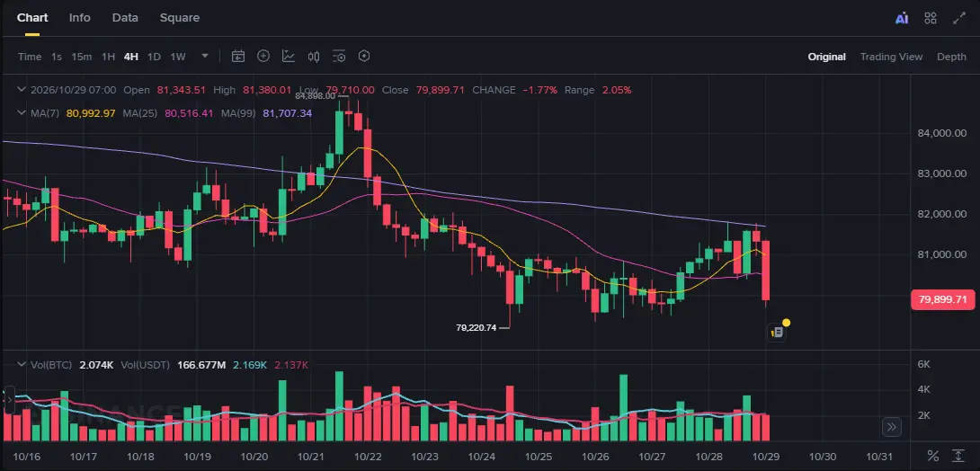Image resolution: width=980 pixels, height=471 pixels.
Task: Click the CHANGE value -1.77%
Action: pos(540,90)
